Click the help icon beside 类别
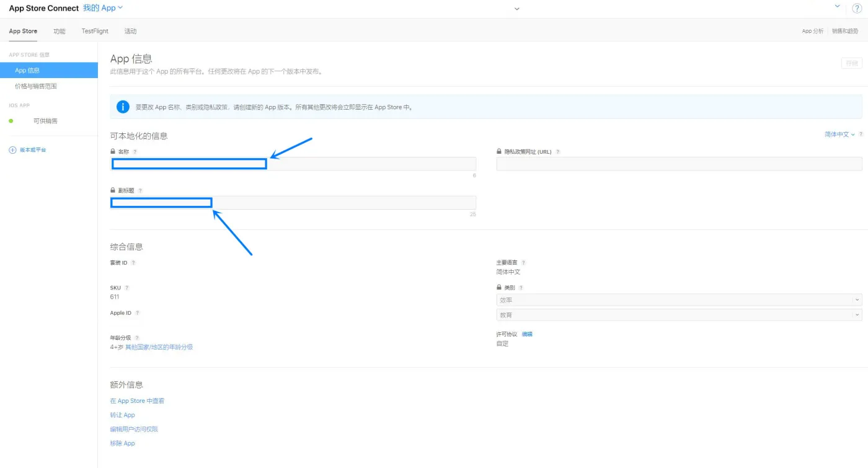The width and height of the screenshot is (868, 468). (521, 288)
